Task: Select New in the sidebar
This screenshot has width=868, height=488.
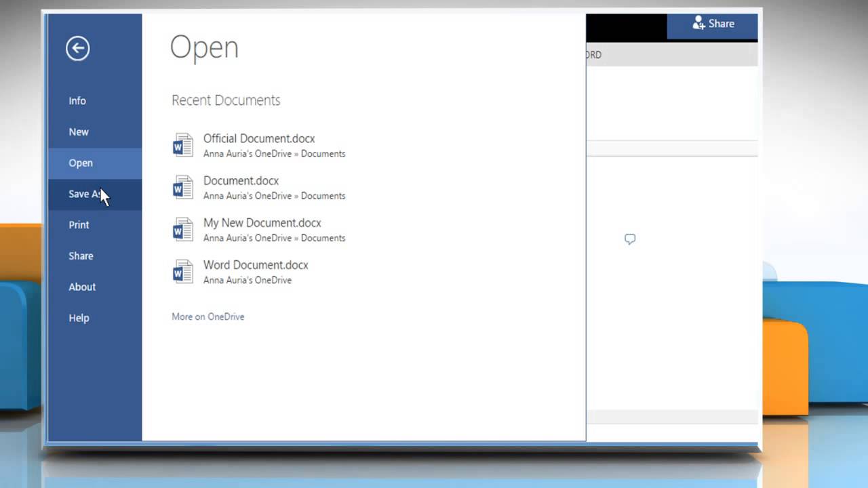Action: point(95,131)
